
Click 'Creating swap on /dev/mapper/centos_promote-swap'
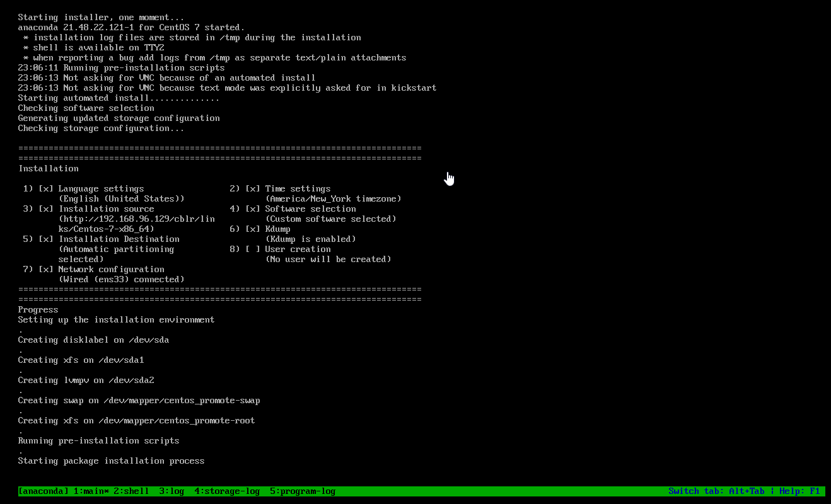(x=139, y=400)
